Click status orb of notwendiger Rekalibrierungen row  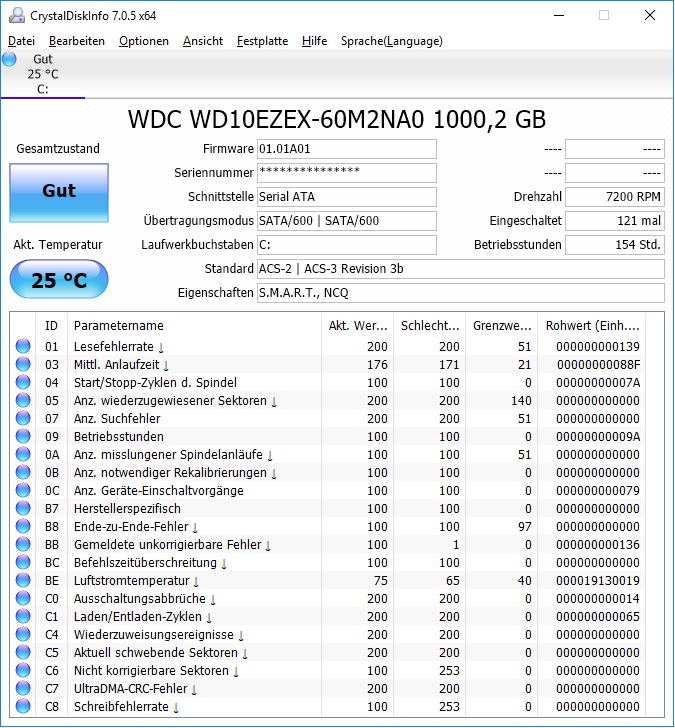[23, 472]
